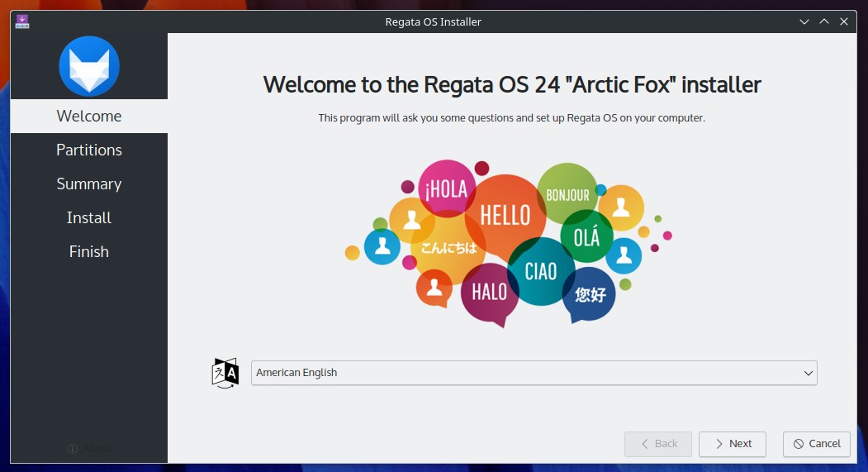Click the About info icon in sidebar
The width and height of the screenshot is (868, 472).
73,448
